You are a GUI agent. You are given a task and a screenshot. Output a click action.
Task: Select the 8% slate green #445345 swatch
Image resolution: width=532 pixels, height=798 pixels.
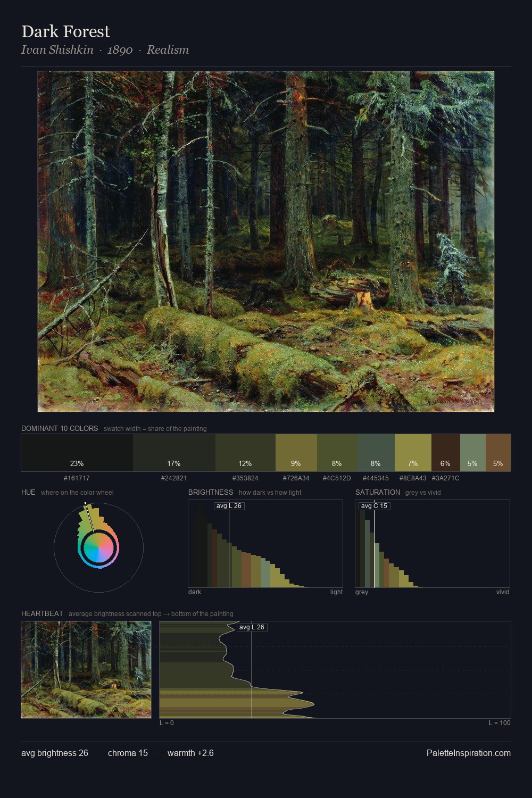click(376, 453)
